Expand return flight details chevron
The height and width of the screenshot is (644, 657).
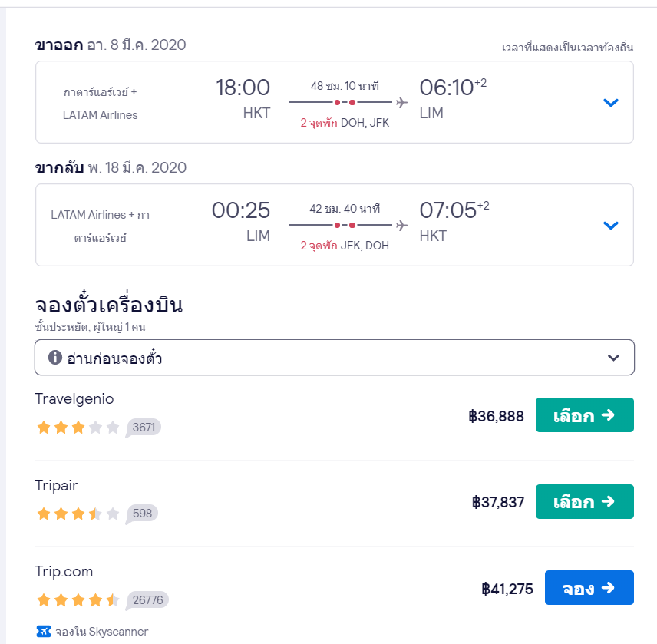[610, 226]
